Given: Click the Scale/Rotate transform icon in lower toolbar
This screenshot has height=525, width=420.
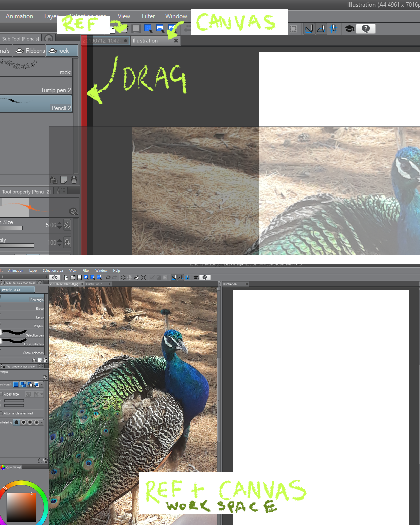Looking at the screenshot, I should [x=143, y=277].
